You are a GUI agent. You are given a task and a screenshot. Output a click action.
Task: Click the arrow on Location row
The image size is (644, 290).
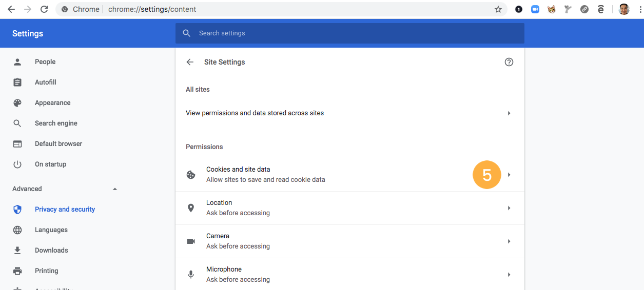coord(509,208)
